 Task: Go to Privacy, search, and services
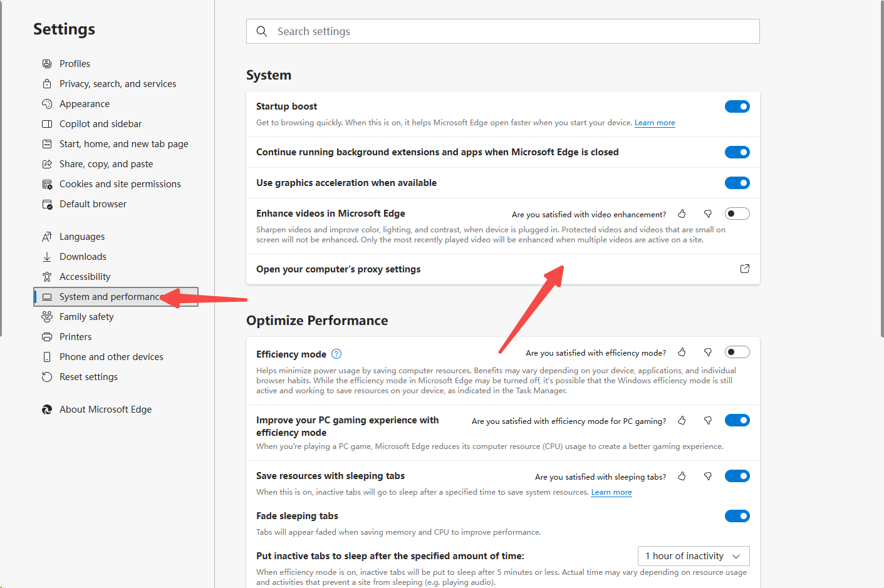[x=118, y=84]
